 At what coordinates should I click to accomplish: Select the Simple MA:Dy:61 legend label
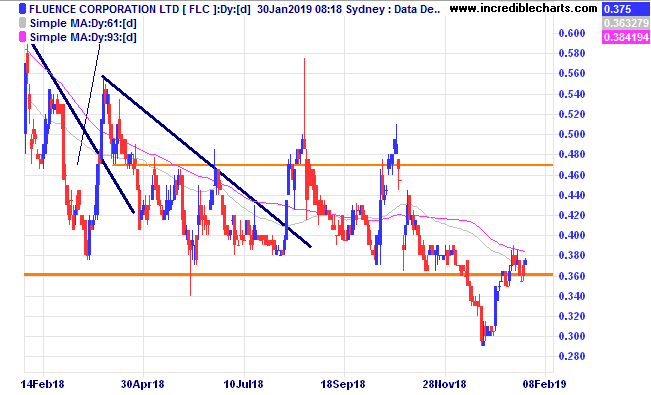83,23
